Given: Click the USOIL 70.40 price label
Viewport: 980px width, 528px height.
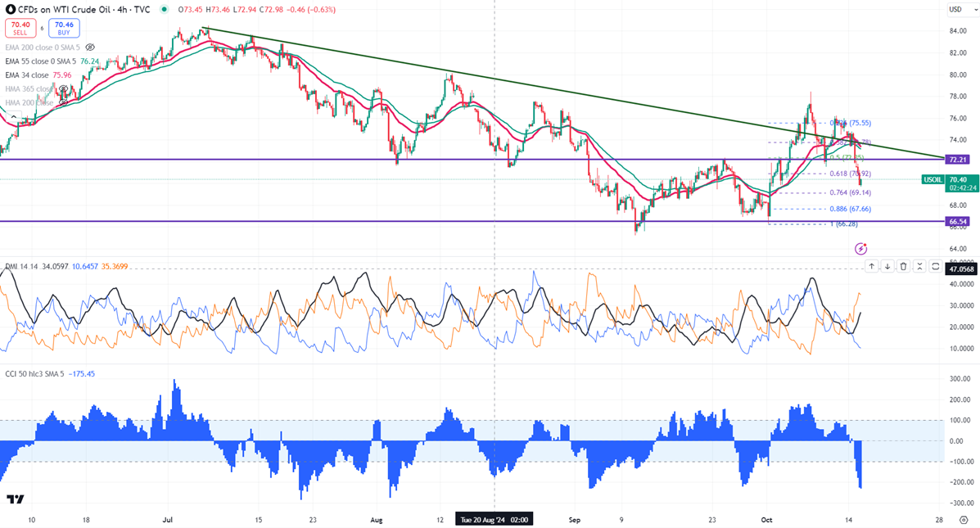Looking at the screenshot, I should point(950,183).
